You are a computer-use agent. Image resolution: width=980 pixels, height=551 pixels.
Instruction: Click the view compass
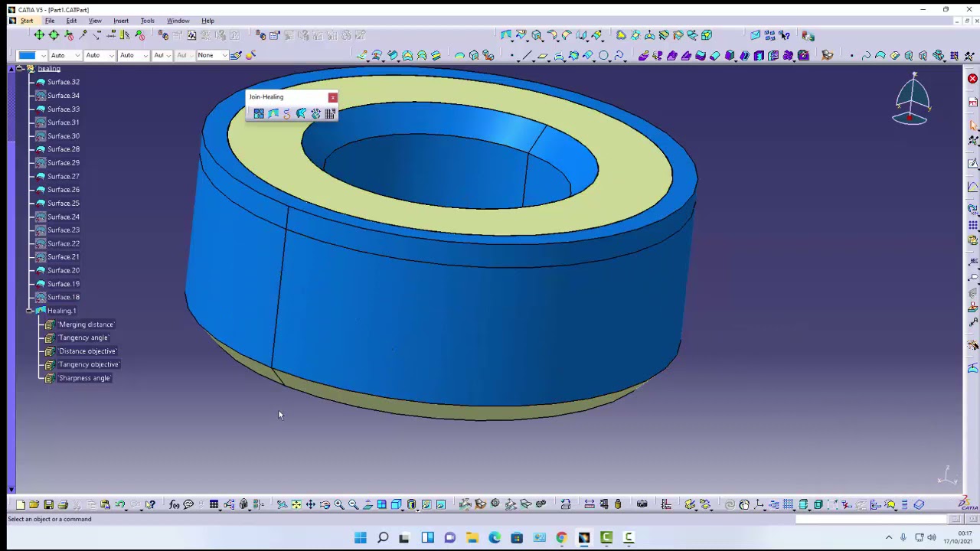[913, 99]
